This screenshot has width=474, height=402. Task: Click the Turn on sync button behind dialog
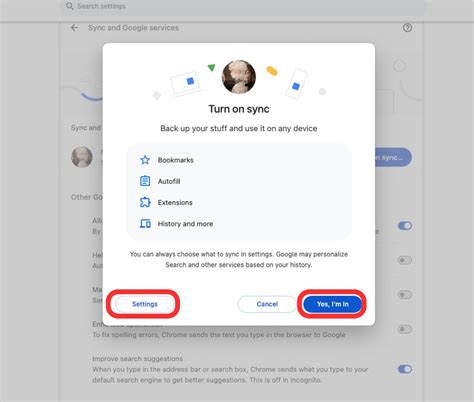(393, 157)
